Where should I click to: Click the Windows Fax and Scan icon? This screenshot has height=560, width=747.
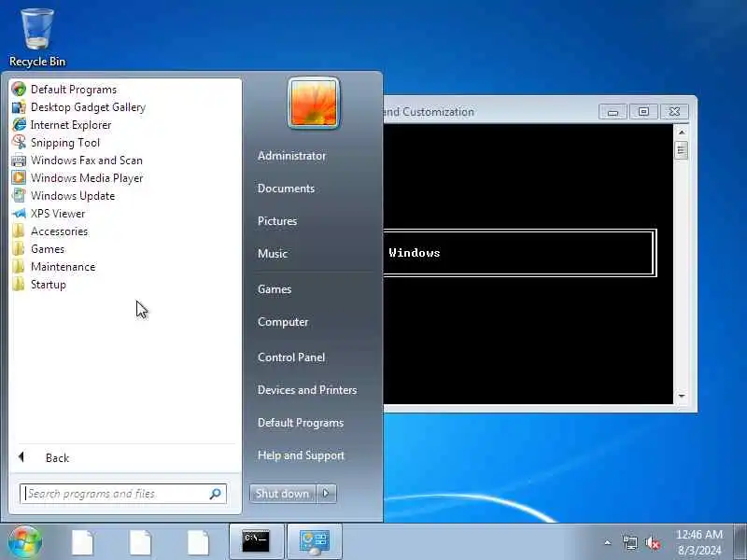click(x=19, y=160)
